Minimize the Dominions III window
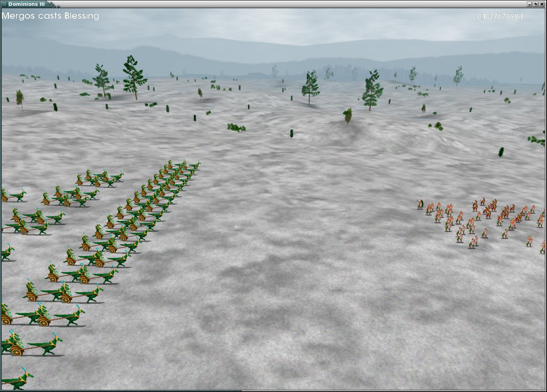 (530, 4)
